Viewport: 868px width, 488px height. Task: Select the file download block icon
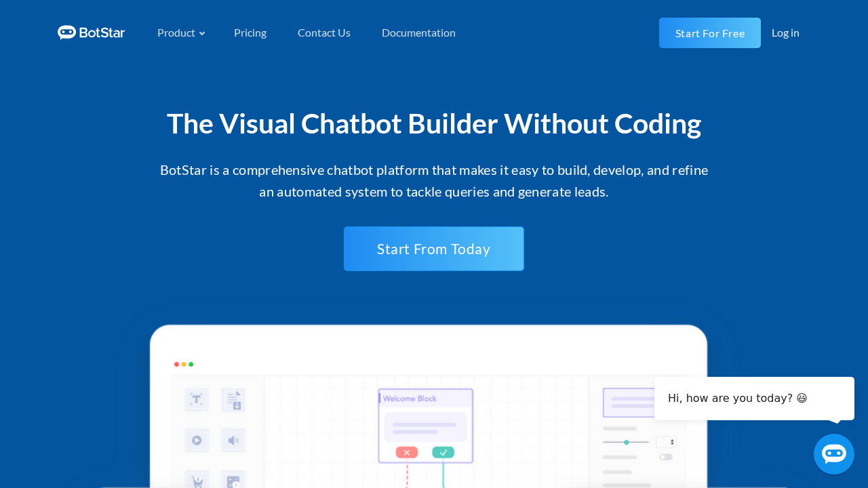233,400
